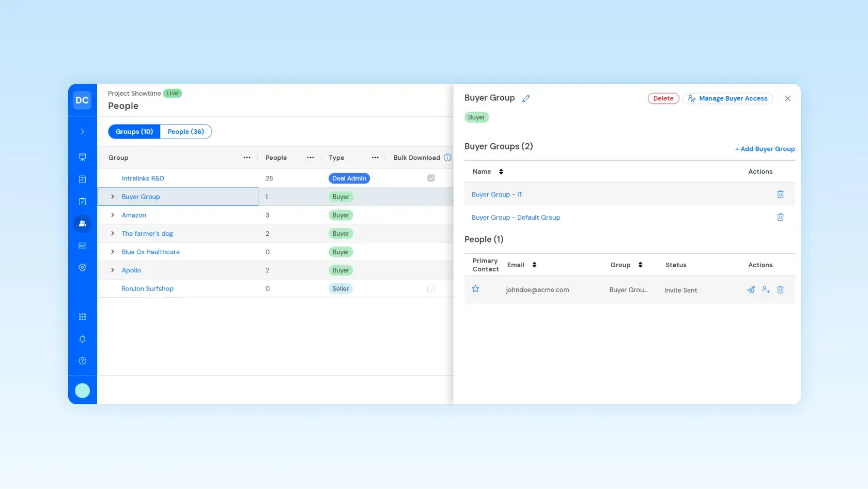Image resolution: width=868 pixels, height=489 pixels.
Task: Click Manage Buyer Access button
Action: tap(727, 99)
